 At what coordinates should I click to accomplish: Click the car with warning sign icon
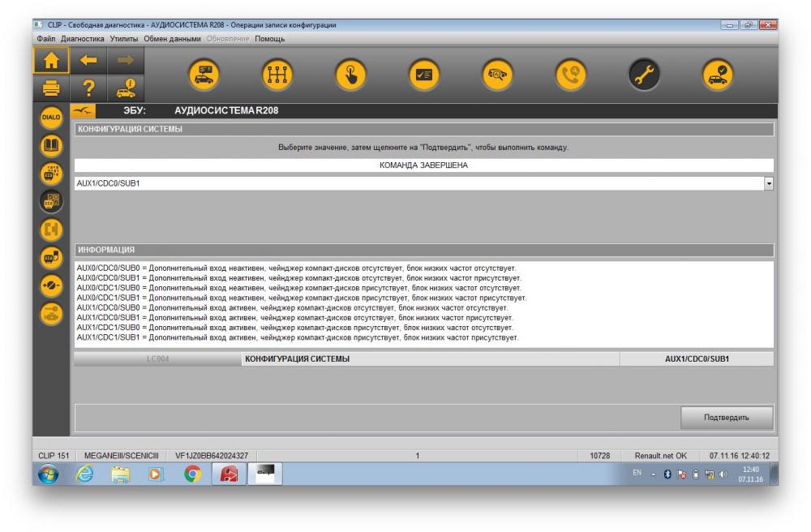pyautogui.click(x=126, y=88)
